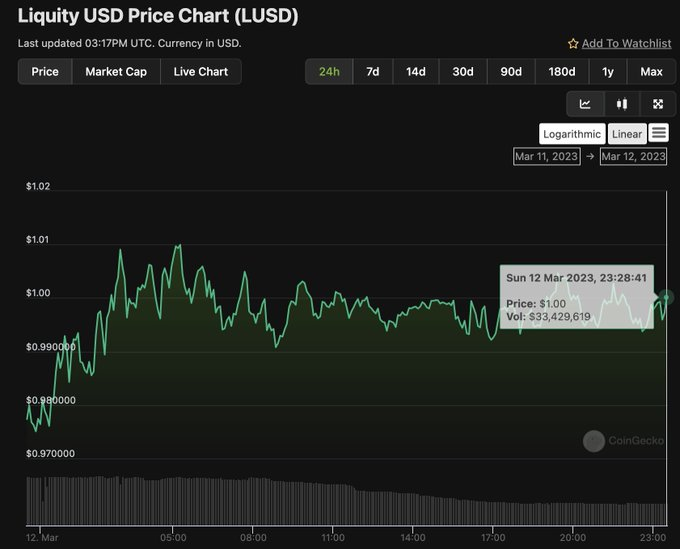The width and height of the screenshot is (680, 549).
Task: Choose the 7d range button
Action: (x=372, y=72)
